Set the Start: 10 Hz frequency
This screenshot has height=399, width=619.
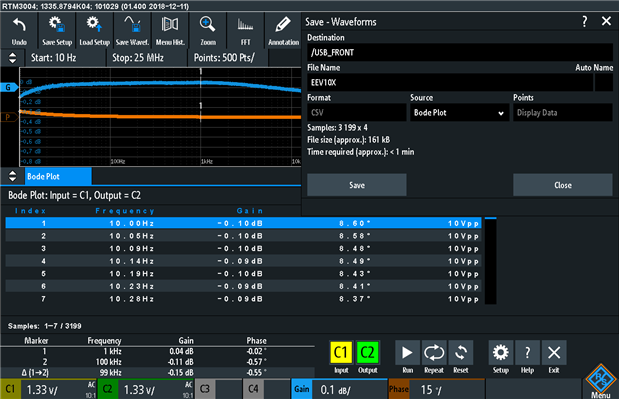pos(65,58)
